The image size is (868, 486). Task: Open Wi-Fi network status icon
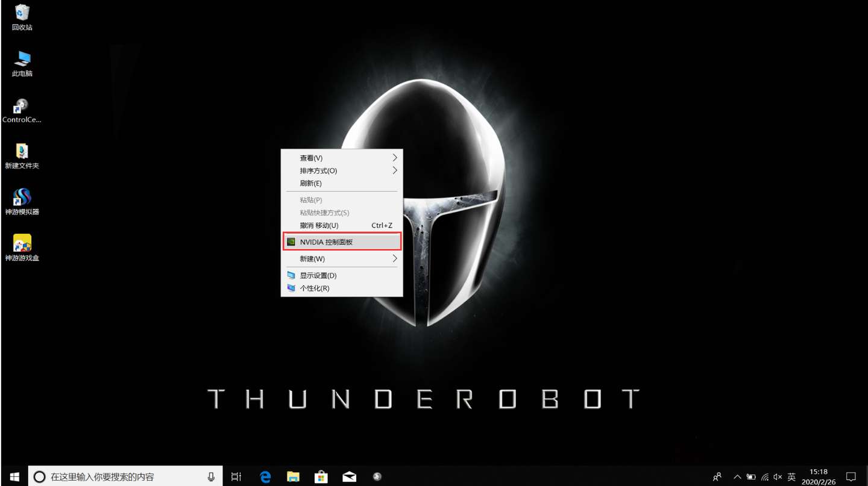pyautogui.click(x=765, y=476)
